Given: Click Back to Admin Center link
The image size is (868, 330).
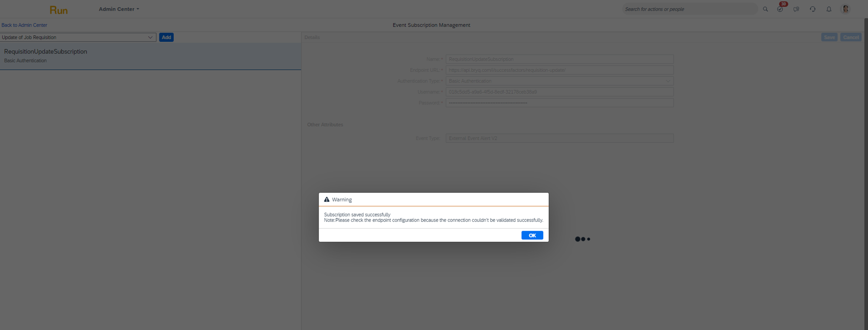Looking at the screenshot, I should coord(24,25).
